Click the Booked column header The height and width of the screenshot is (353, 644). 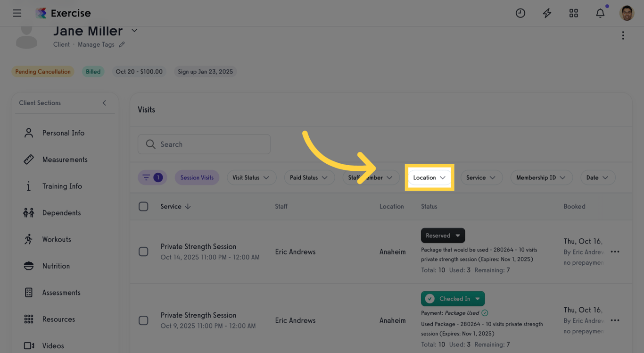point(574,207)
